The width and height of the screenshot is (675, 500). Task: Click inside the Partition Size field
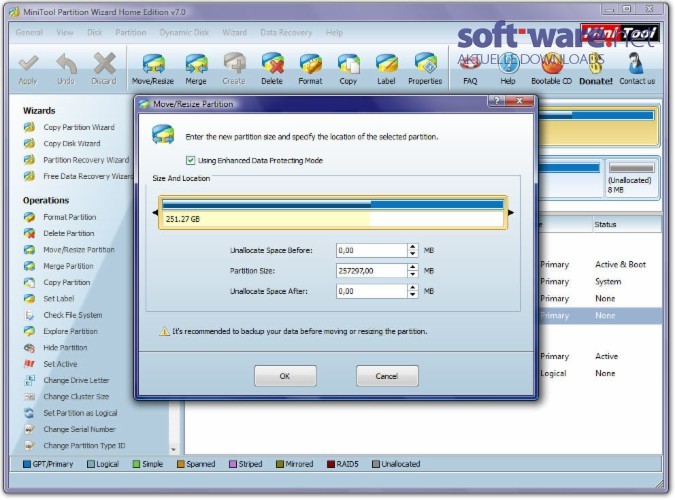pos(372,271)
